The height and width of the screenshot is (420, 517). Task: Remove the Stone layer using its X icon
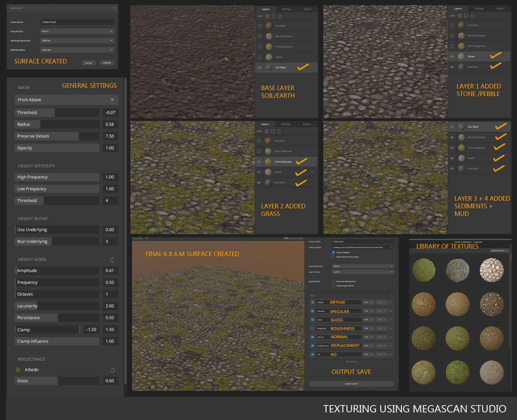pos(312,172)
